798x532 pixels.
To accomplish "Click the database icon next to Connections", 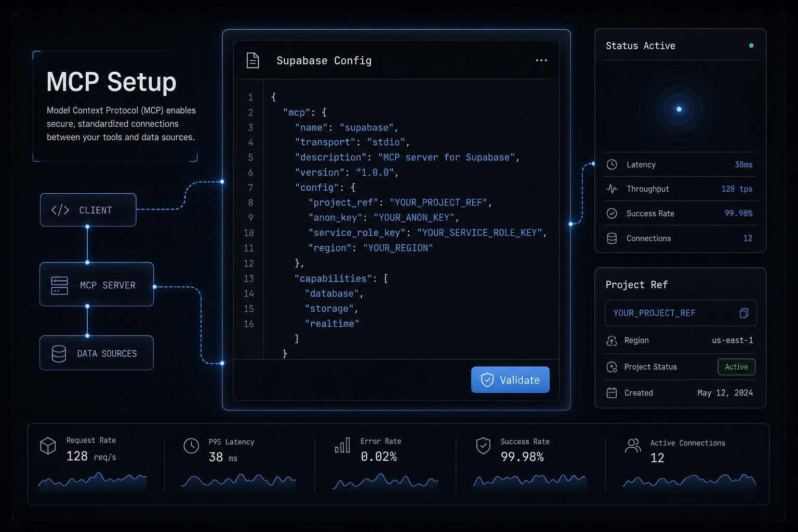I will tap(612, 238).
